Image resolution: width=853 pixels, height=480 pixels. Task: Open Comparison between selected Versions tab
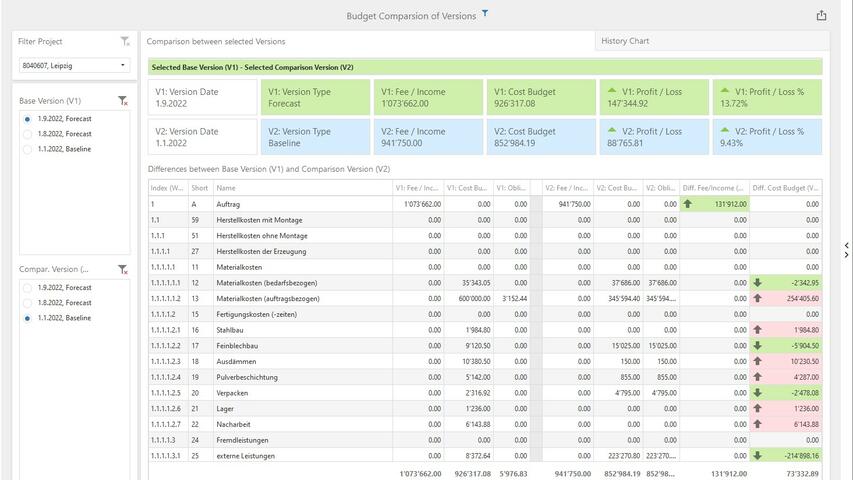click(x=216, y=42)
